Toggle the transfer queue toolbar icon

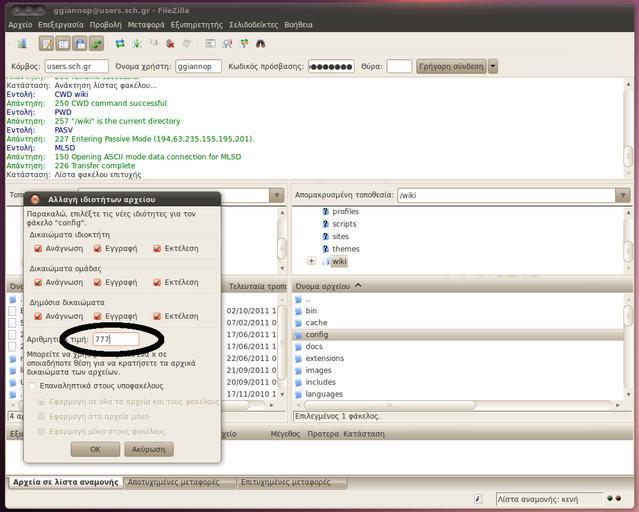point(96,44)
